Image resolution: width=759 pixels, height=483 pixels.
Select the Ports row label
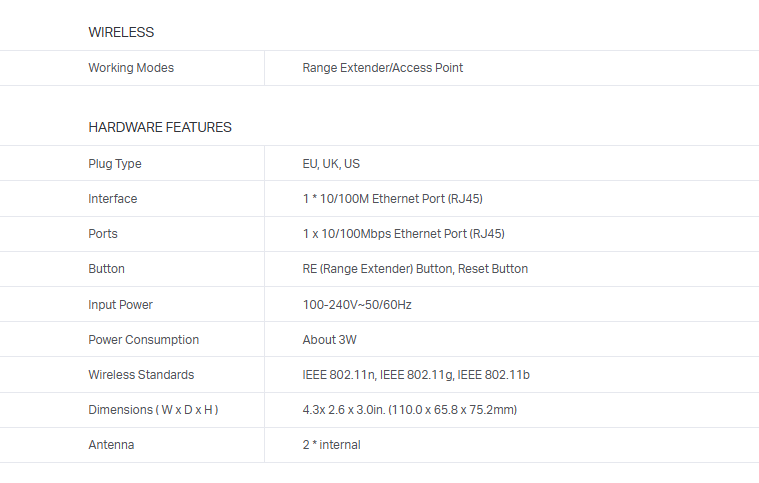103,234
